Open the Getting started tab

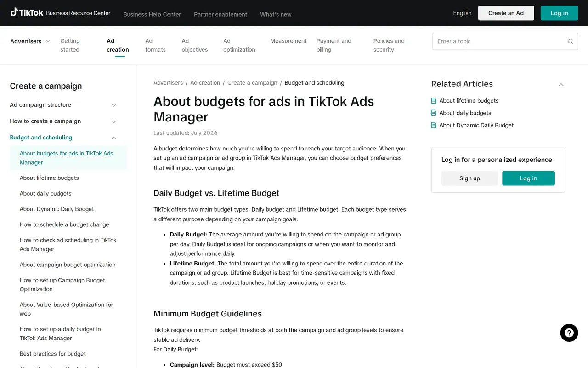tap(70, 45)
